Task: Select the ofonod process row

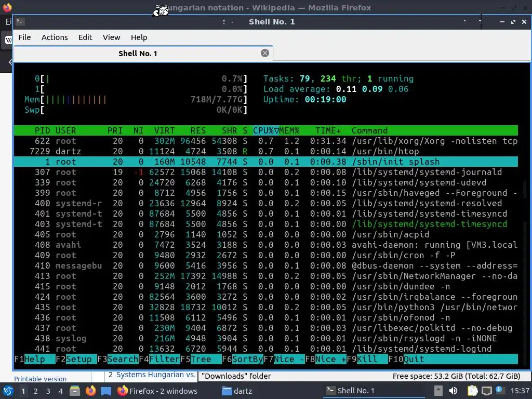Action: tap(266, 317)
